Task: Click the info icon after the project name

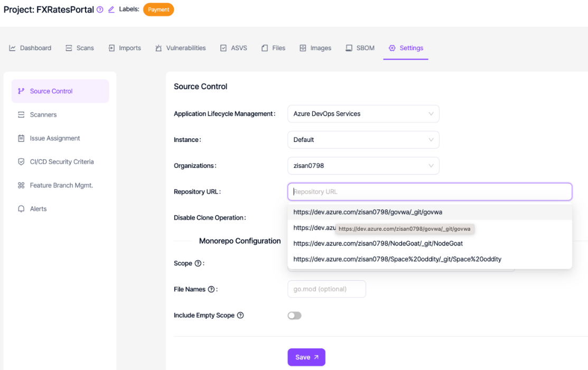Action: point(99,9)
